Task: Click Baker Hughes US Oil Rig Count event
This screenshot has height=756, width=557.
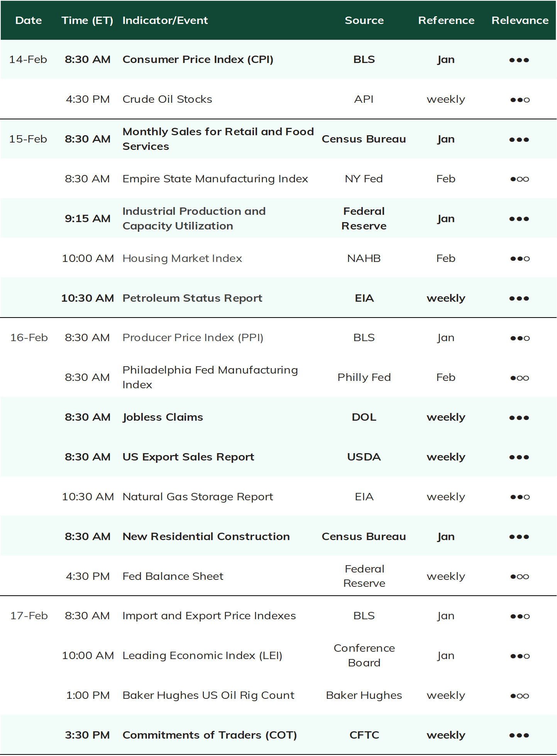Action: [x=208, y=695]
